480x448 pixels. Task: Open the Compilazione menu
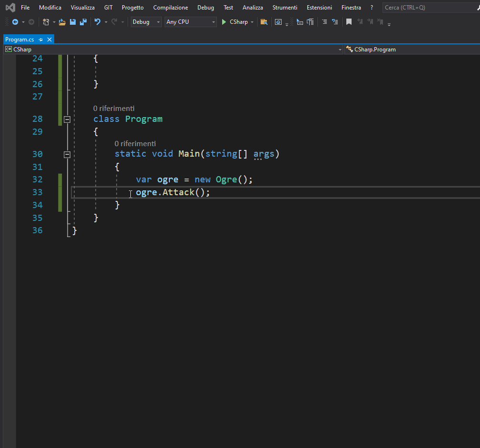(x=170, y=8)
